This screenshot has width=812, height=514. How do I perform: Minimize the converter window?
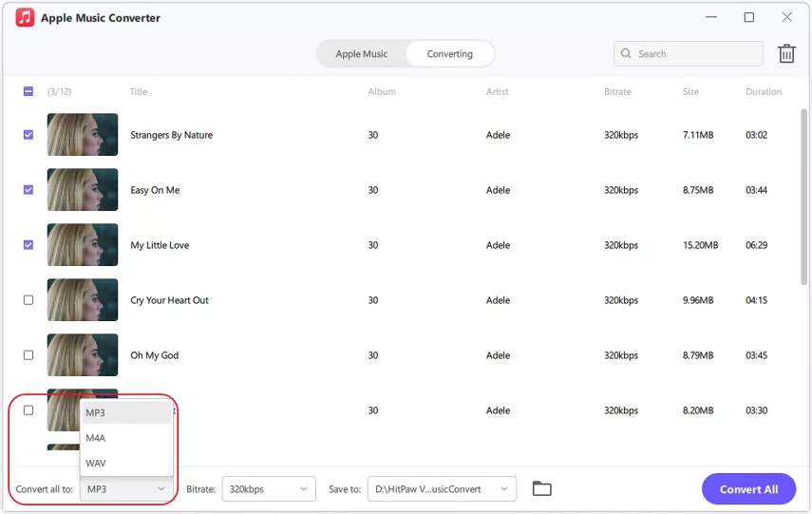(x=711, y=17)
